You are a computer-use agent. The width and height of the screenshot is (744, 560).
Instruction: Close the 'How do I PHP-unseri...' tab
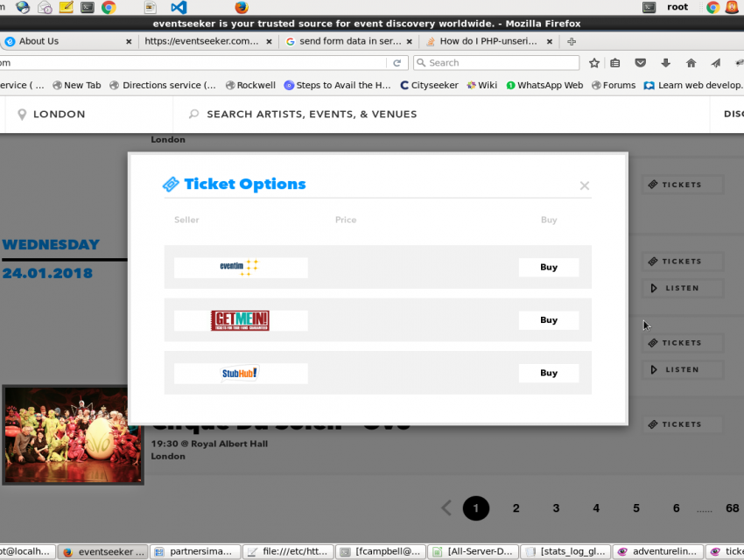coord(550,42)
